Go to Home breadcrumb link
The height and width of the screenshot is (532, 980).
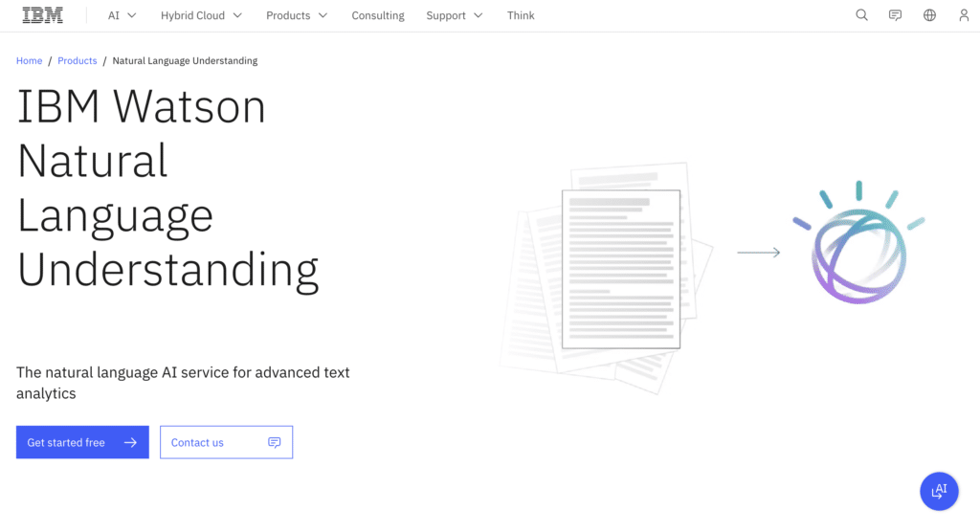[x=30, y=60]
